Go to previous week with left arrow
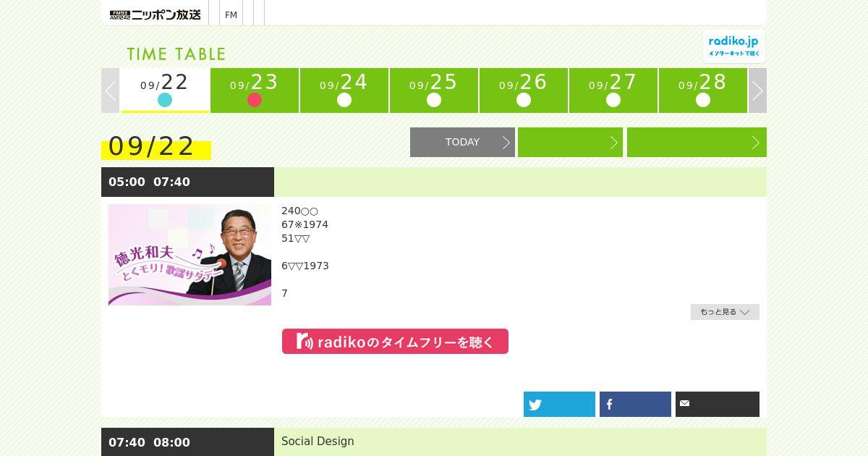Image resolution: width=868 pixels, height=456 pixels. (x=110, y=90)
